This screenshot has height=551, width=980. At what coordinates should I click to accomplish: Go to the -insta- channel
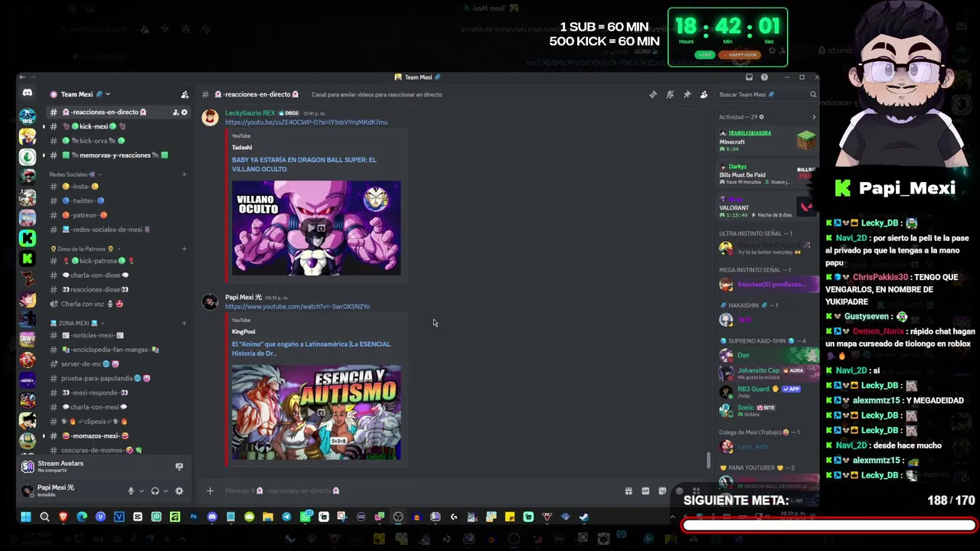[118, 186]
